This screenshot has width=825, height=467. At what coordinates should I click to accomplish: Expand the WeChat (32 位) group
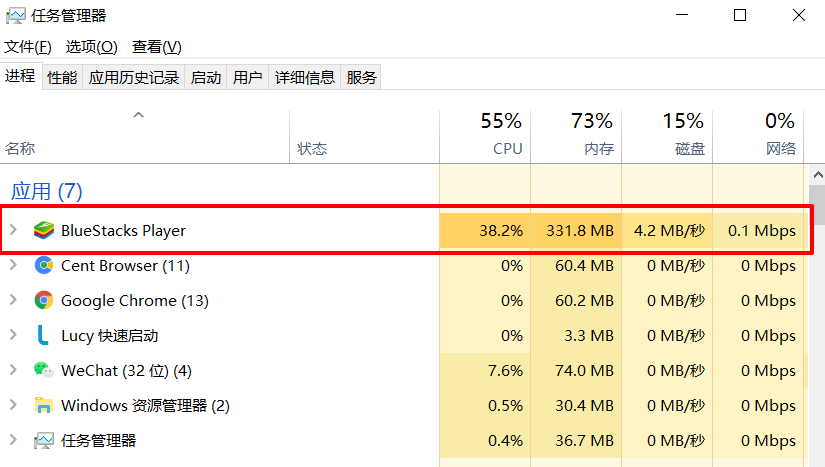coord(13,371)
